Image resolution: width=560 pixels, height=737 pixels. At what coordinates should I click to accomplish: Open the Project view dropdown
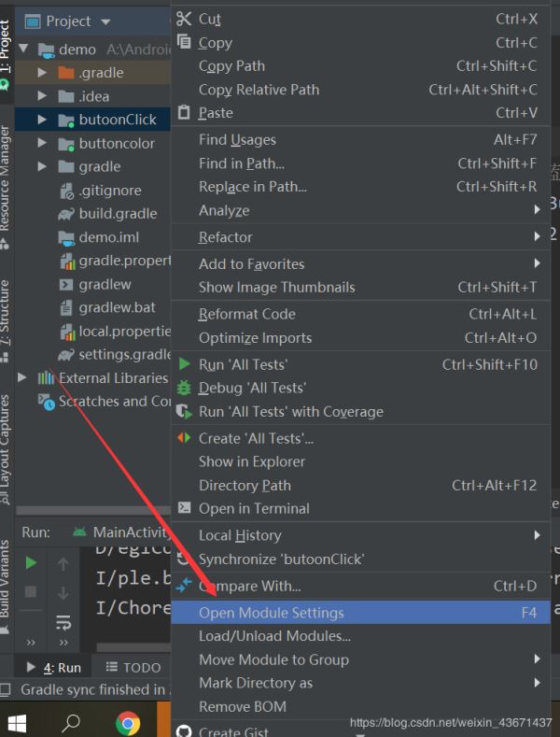tap(105, 21)
